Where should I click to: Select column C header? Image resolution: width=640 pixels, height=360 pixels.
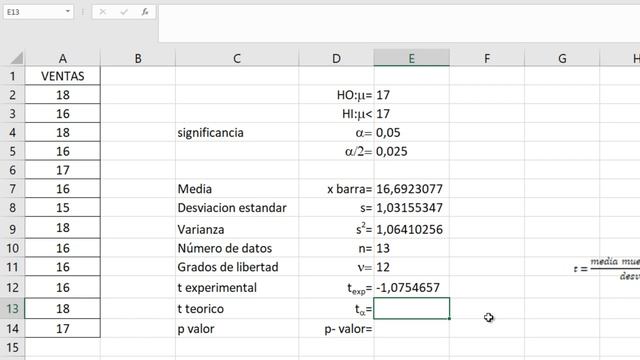point(237,58)
